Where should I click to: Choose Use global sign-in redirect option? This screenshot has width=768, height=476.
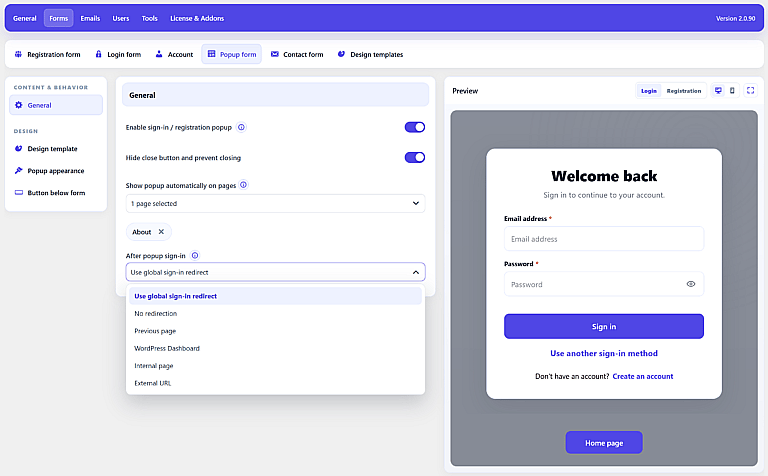coord(275,296)
